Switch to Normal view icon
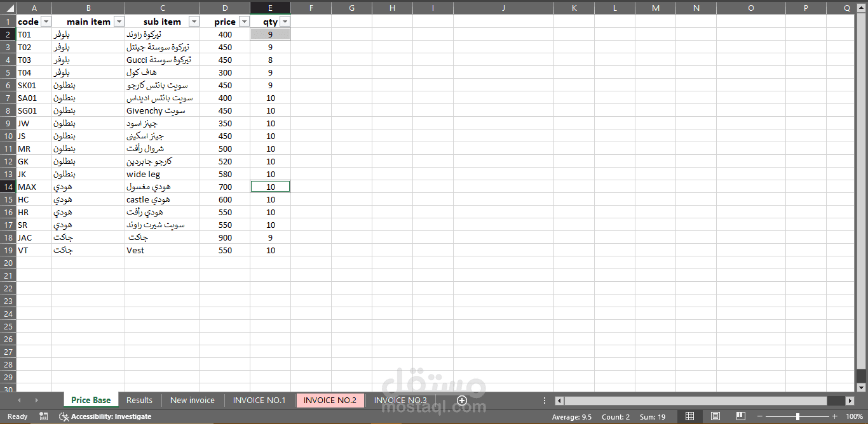The width and height of the screenshot is (868, 424). pos(689,416)
